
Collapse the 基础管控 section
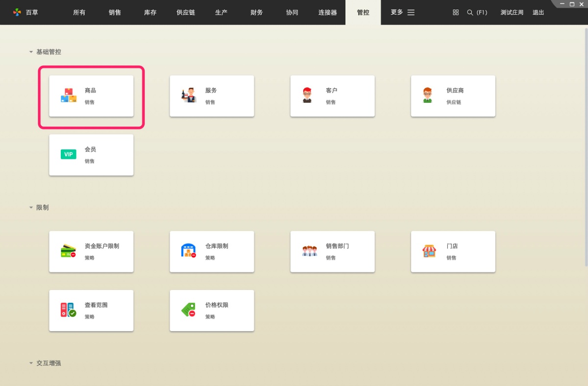[x=31, y=52]
